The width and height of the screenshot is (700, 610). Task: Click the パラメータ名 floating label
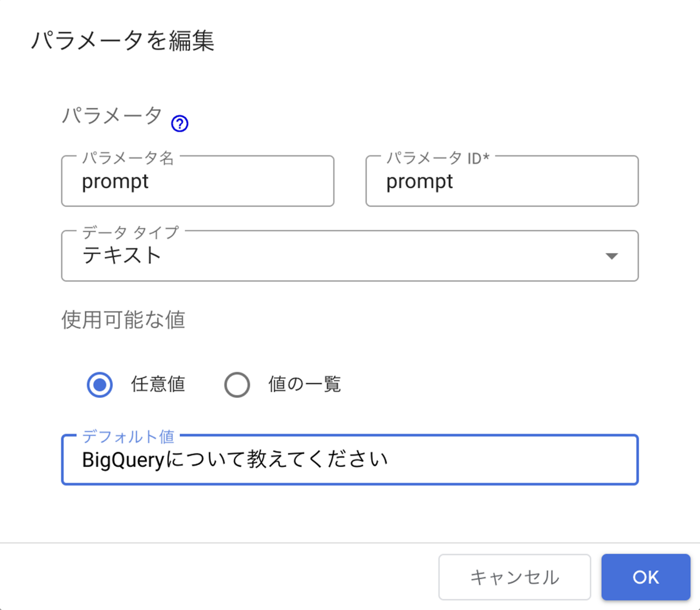click(x=127, y=158)
